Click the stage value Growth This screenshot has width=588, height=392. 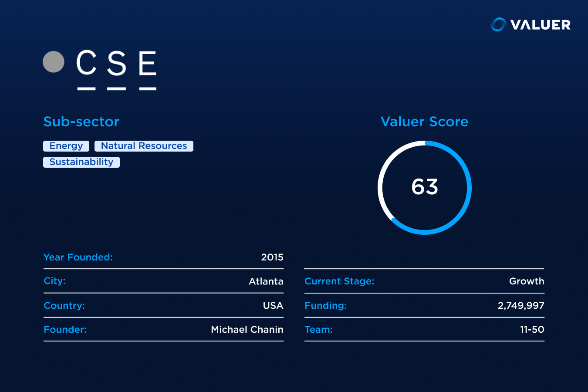tap(527, 281)
